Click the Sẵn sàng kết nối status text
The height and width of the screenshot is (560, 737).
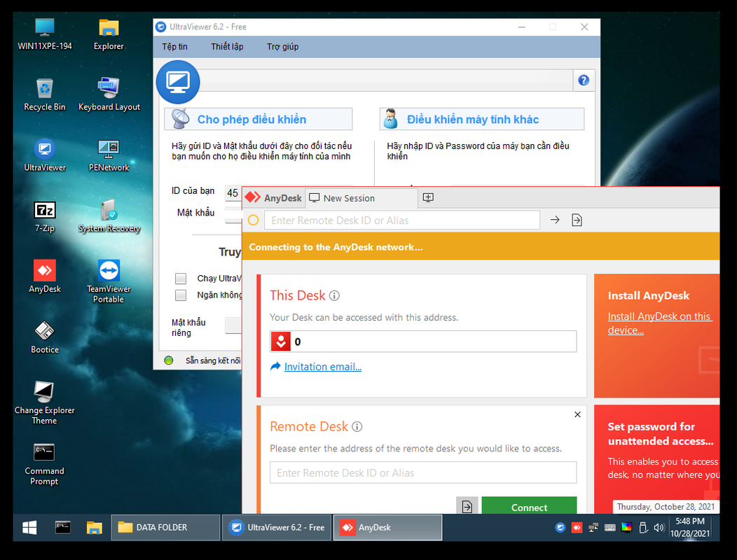pyautogui.click(x=213, y=360)
